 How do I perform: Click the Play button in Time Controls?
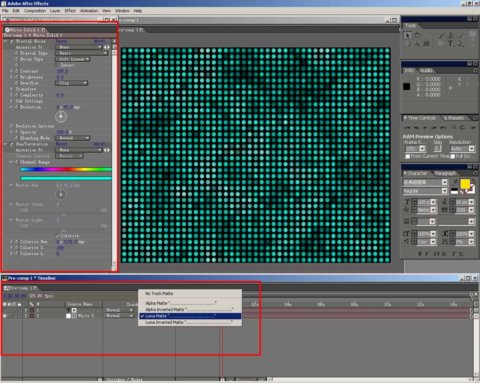click(x=425, y=127)
